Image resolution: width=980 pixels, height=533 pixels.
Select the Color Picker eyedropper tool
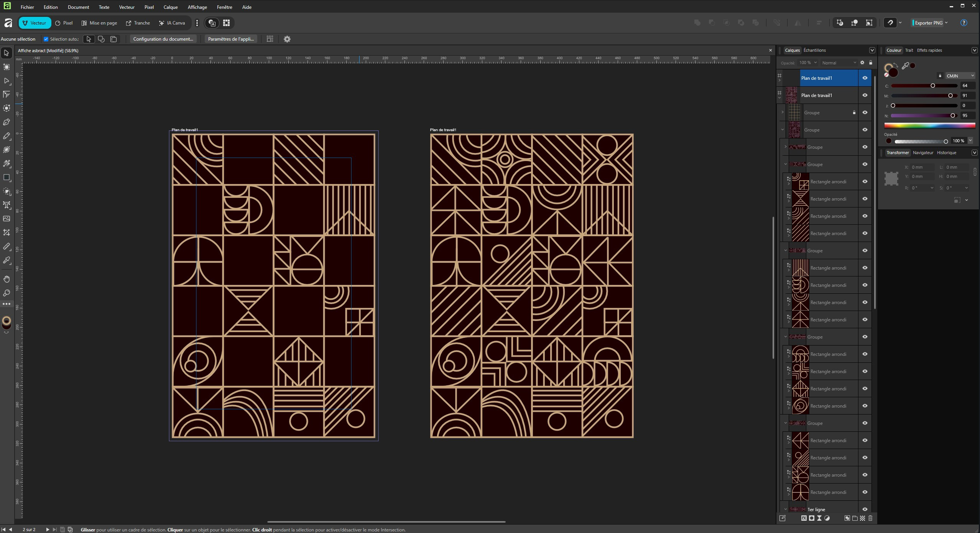pyautogui.click(x=7, y=260)
